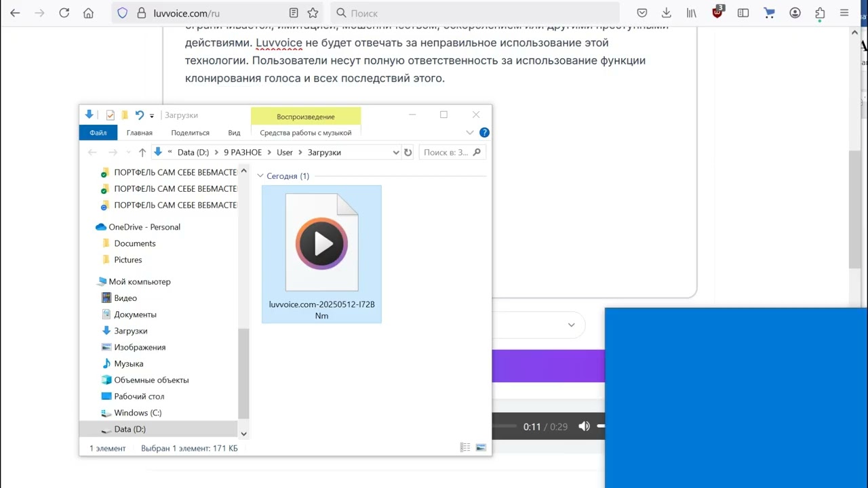Image resolution: width=868 pixels, height=488 pixels.
Task: Open Firefox downloads panel
Action: tap(667, 13)
